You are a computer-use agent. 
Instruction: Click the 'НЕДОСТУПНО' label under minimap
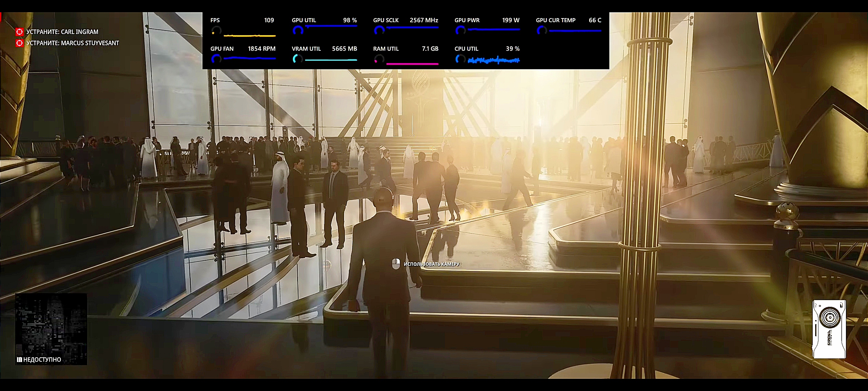42,360
